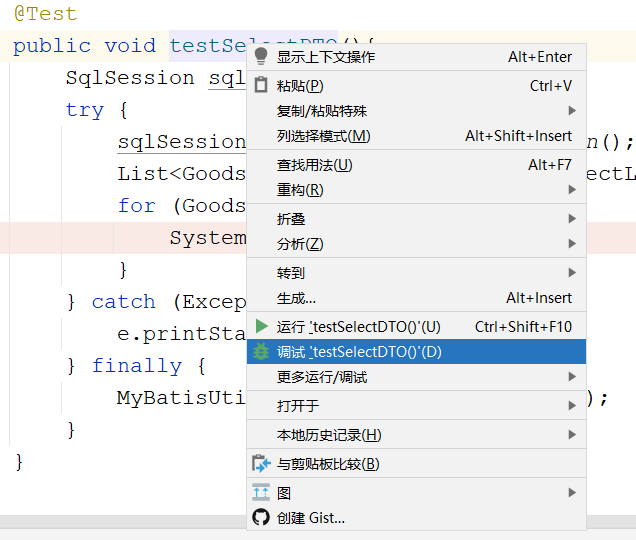This screenshot has height=540, width=636.
Task: Select 生成... menu entry
Action: [x=296, y=298]
